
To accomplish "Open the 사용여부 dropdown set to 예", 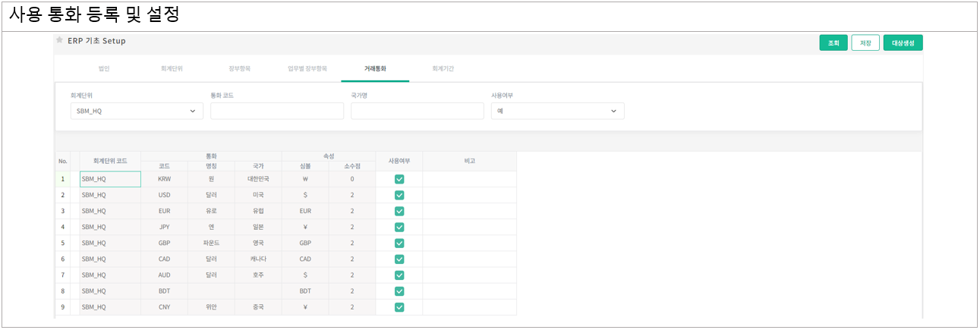I will (x=557, y=111).
